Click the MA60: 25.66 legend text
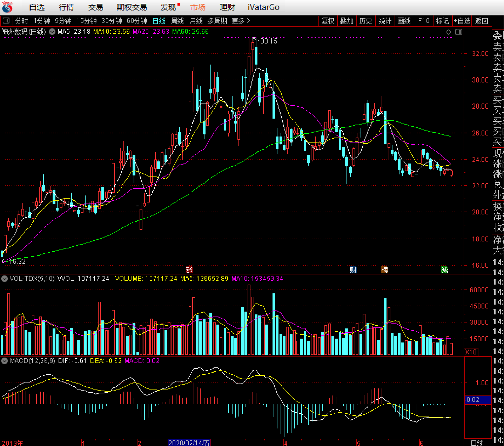This screenshot has width=504, height=446. (190, 32)
